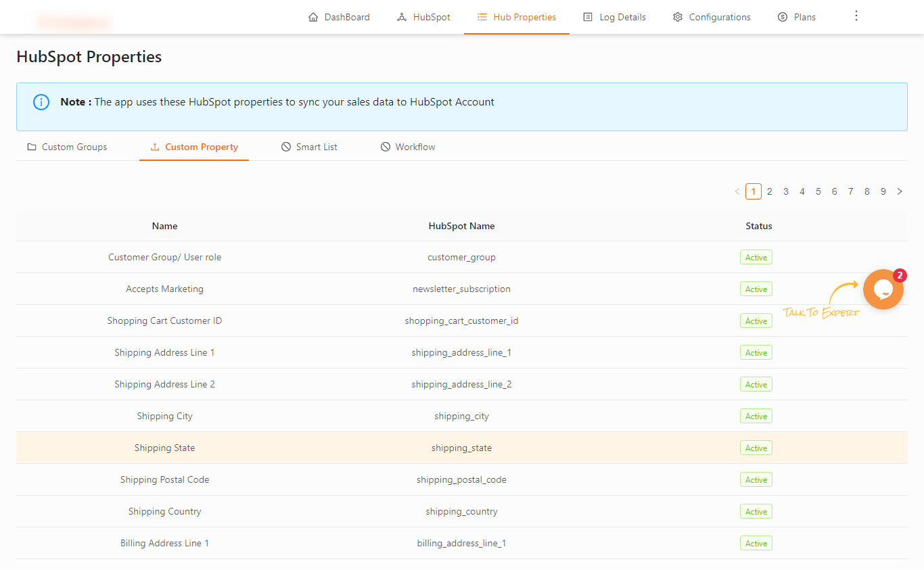Click Active badge for Billing Address Line 1
Screen dimensions: 924x570
point(756,543)
